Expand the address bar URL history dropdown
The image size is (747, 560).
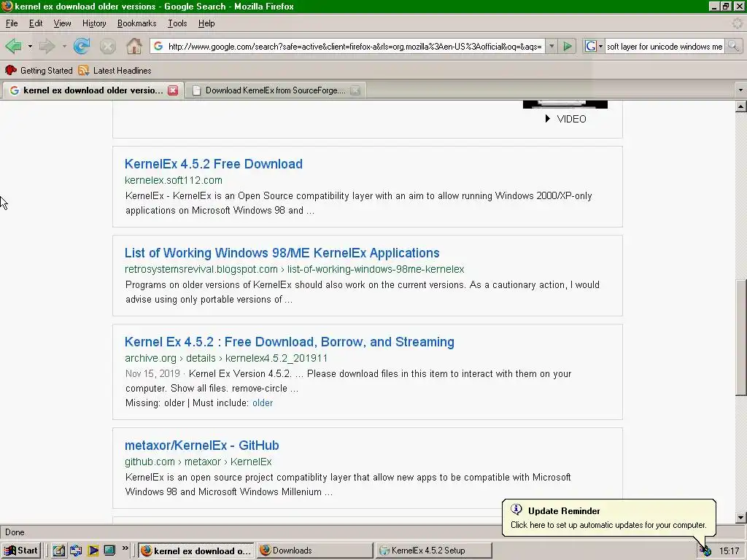coord(551,46)
